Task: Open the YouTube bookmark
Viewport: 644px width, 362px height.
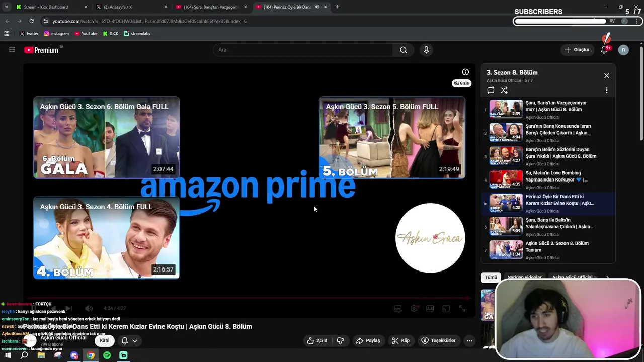Action: (86, 34)
